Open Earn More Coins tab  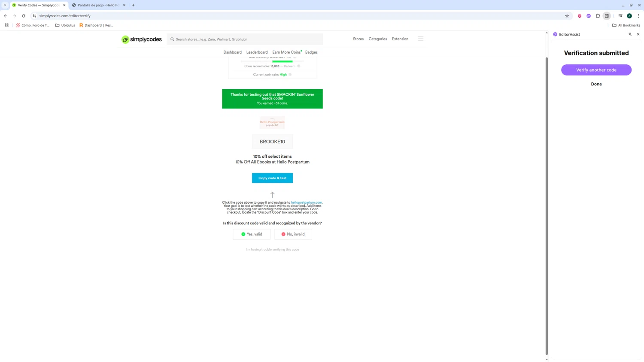pos(286,52)
